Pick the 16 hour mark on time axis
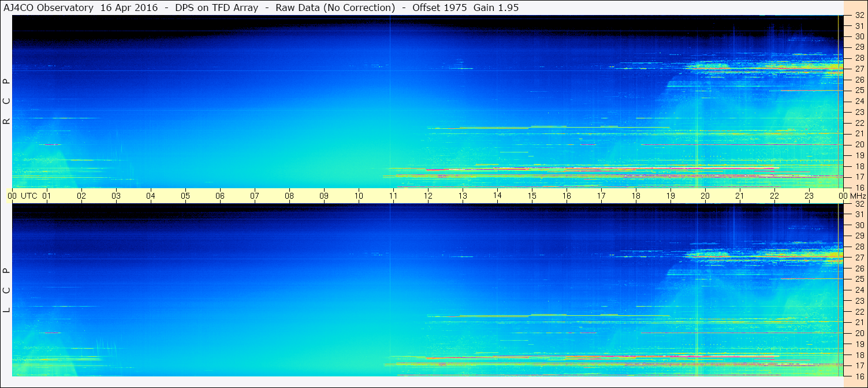 (567, 196)
